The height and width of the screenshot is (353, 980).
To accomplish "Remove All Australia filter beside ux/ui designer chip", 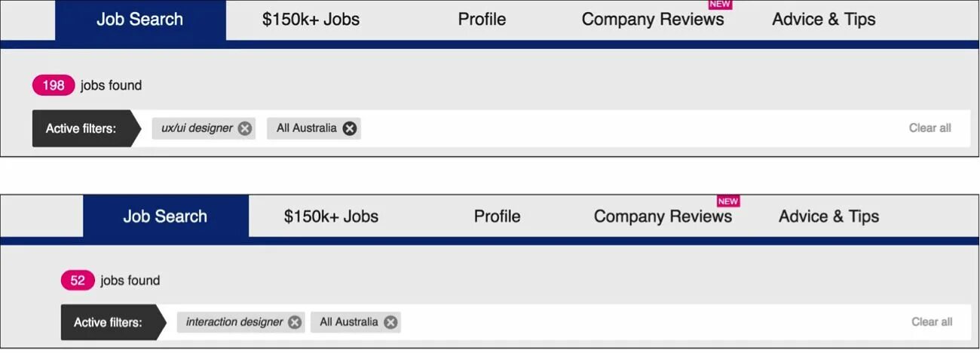I will 350,128.
